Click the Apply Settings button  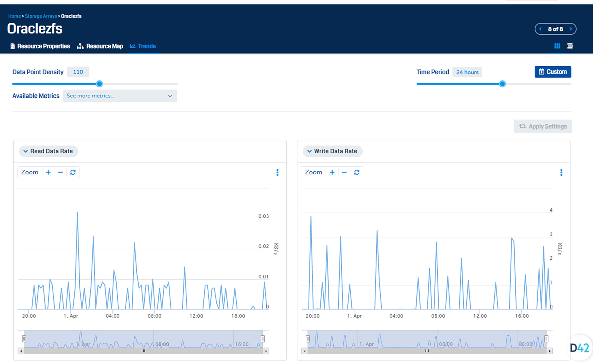[543, 126]
